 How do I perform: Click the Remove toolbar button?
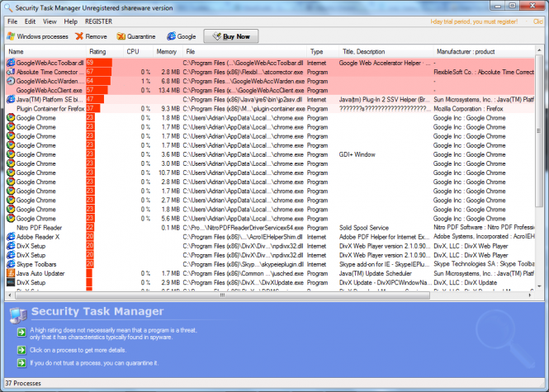pos(91,36)
